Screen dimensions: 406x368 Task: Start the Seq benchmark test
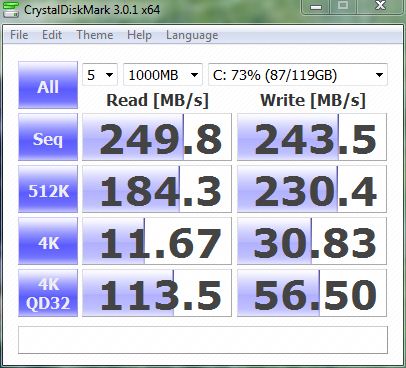pos(48,137)
